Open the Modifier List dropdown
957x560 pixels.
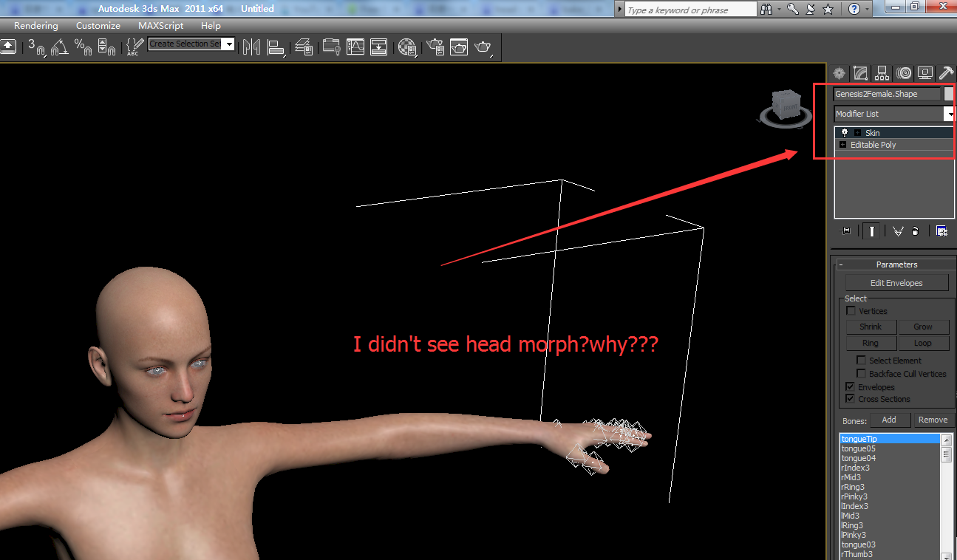[950, 114]
